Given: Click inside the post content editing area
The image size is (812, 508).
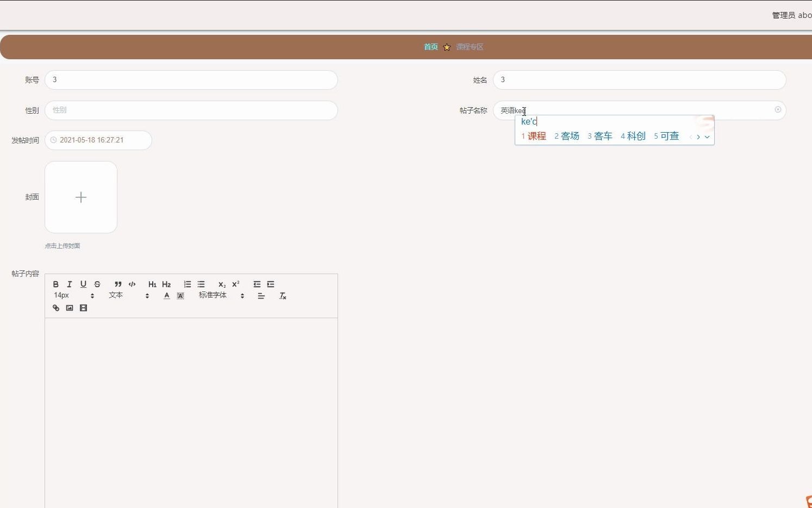Looking at the screenshot, I should (191, 413).
